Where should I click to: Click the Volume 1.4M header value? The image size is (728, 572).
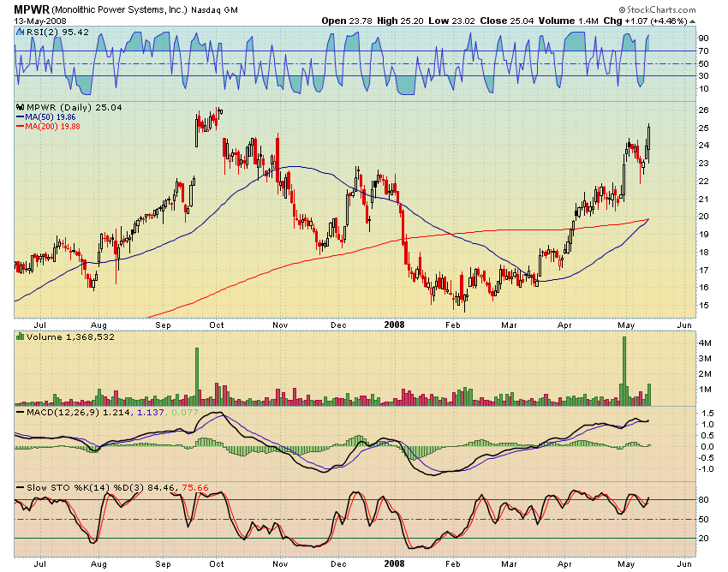[x=569, y=21]
